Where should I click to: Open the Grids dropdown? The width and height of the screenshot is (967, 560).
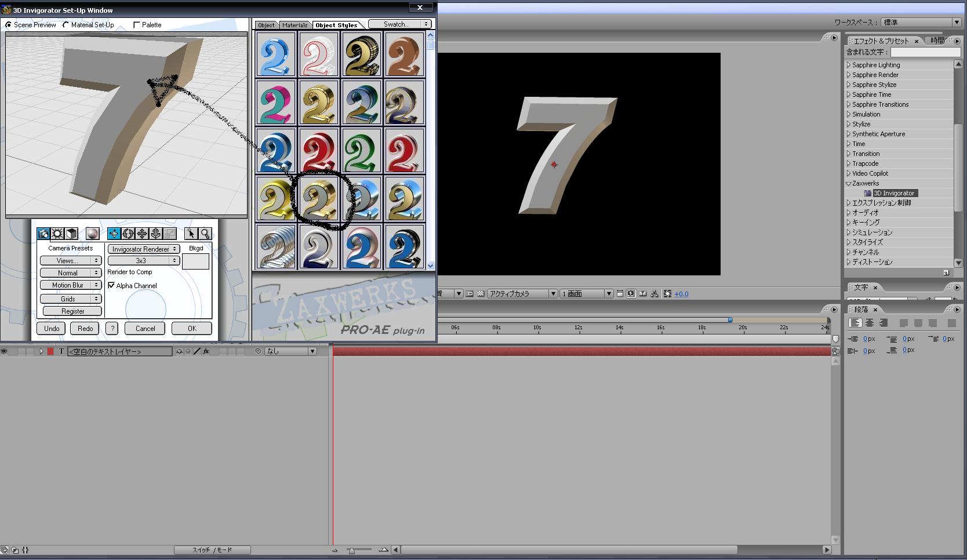pos(71,299)
